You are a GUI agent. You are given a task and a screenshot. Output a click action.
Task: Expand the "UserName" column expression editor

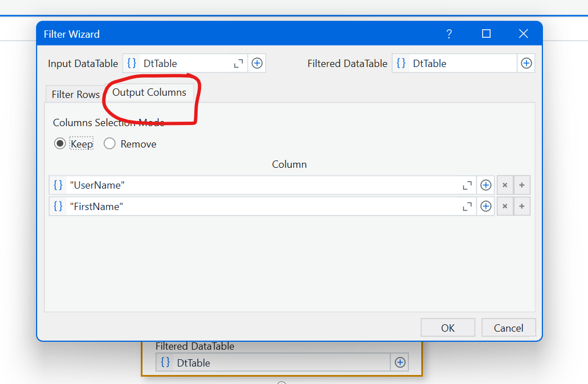(x=467, y=185)
